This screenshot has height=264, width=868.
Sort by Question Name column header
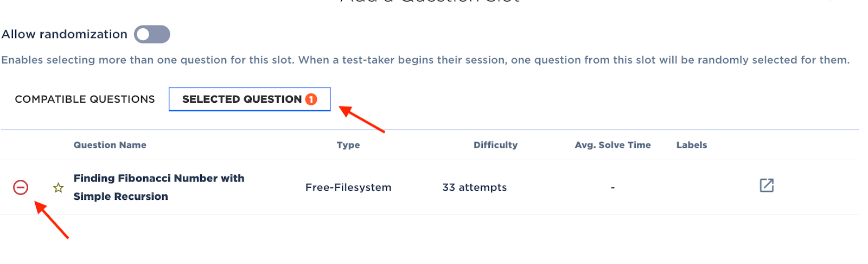tap(110, 145)
